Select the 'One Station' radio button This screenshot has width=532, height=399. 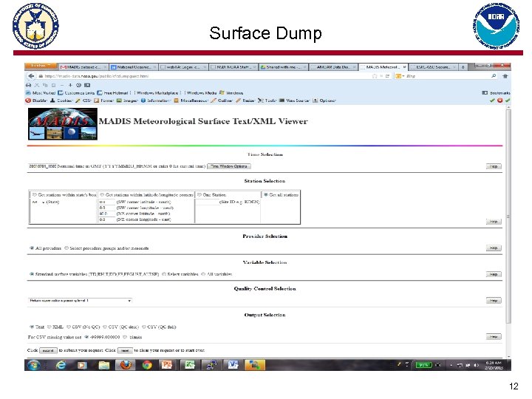pyautogui.click(x=199, y=195)
